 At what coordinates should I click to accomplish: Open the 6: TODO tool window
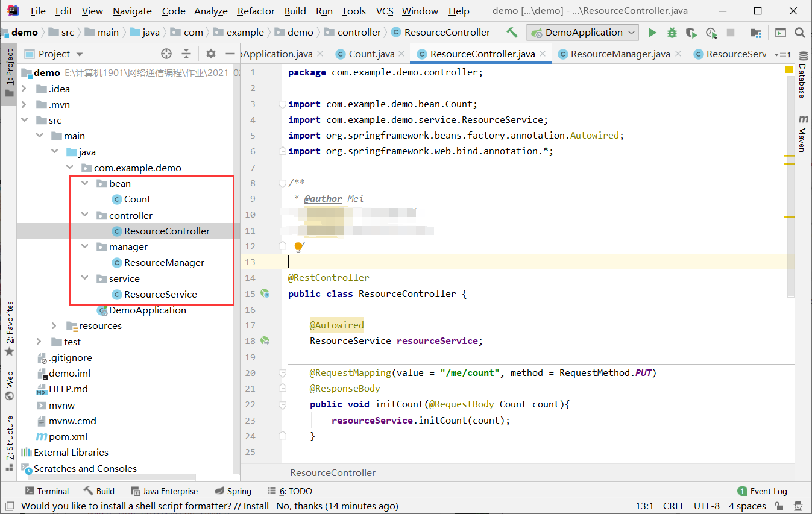tap(289, 491)
